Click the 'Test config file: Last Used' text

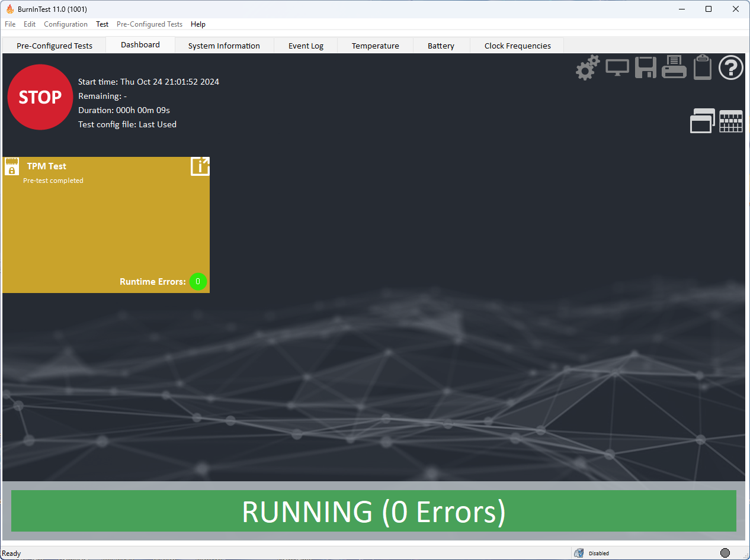tap(127, 124)
